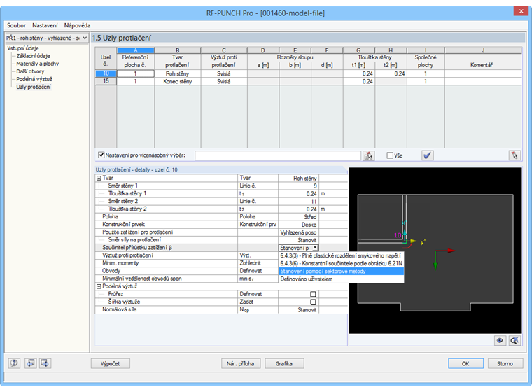Click the Grafika button

[284, 363]
